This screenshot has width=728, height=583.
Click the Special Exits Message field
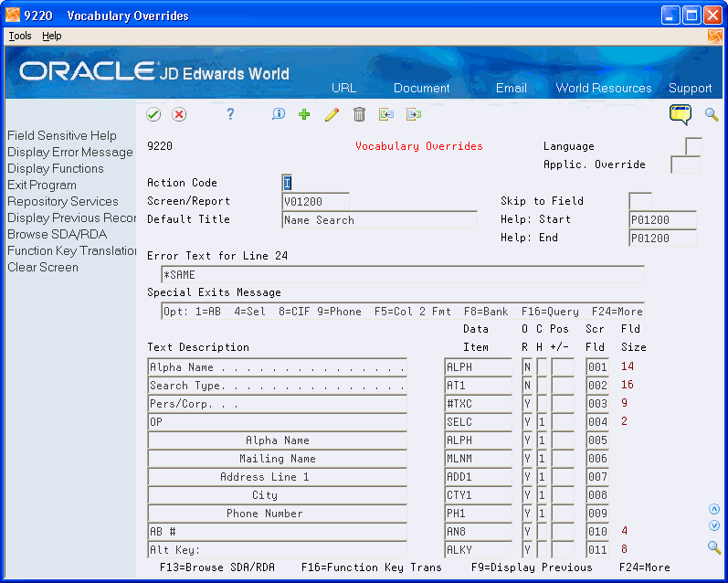tap(403, 312)
